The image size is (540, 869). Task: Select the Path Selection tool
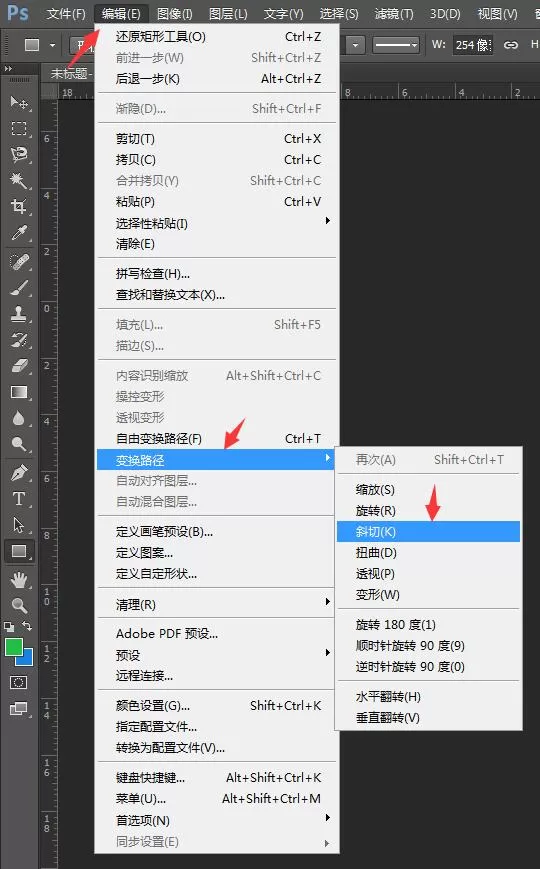tap(19, 525)
